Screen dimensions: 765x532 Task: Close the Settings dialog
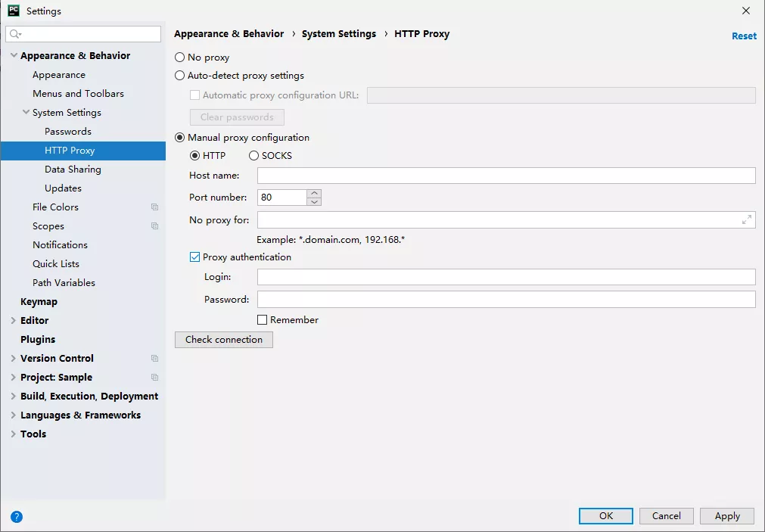click(746, 11)
